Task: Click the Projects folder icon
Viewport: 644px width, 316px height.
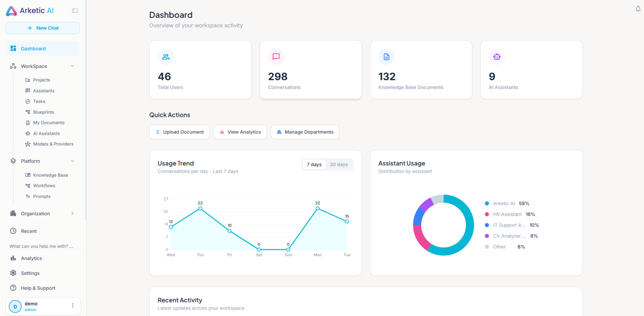Action: tap(28, 80)
